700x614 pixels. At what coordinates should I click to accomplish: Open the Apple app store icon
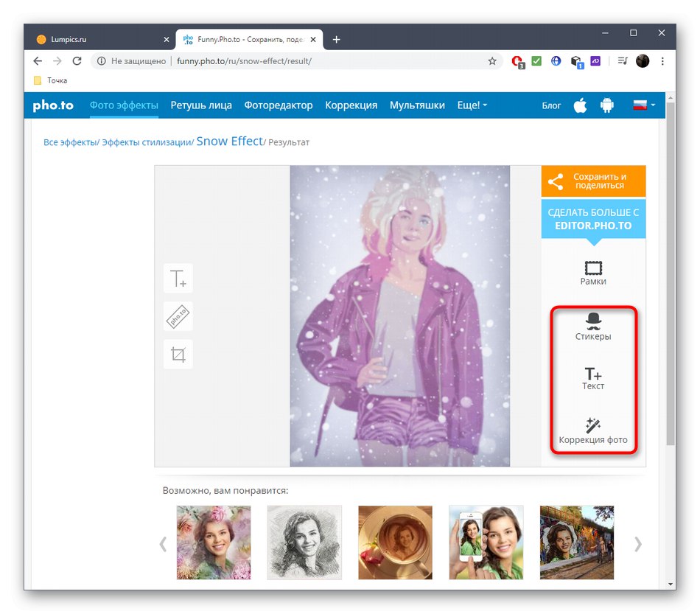(x=580, y=105)
